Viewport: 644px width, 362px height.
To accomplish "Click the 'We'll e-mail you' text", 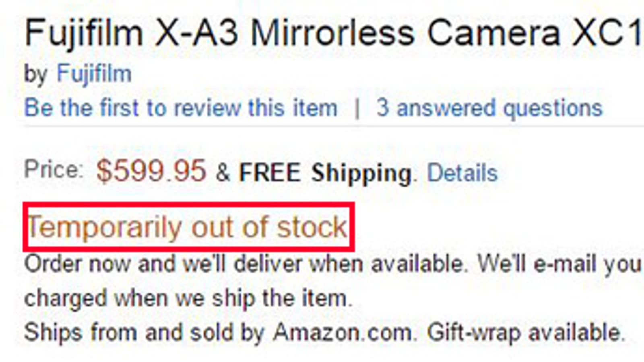I will coord(559,264).
